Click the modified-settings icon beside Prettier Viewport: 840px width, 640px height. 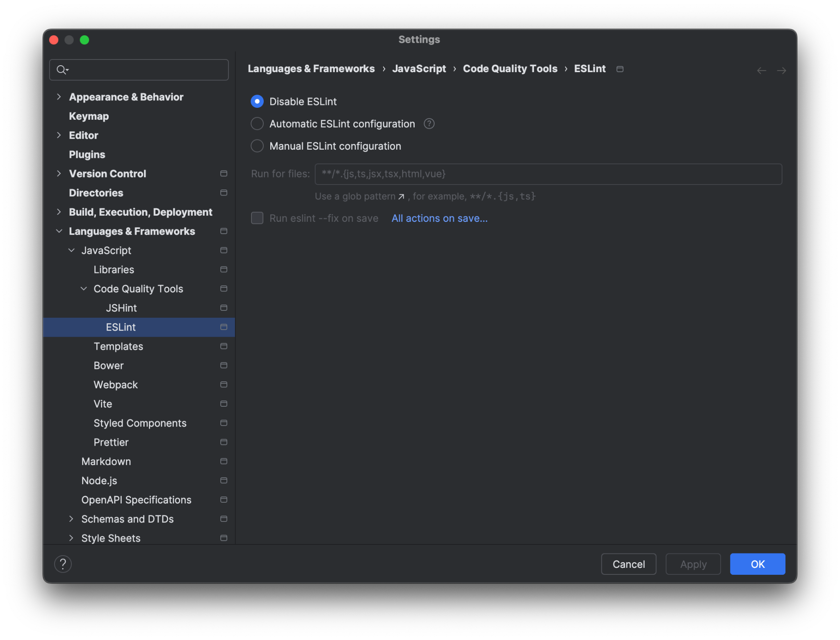pyautogui.click(x=224, y=442)
